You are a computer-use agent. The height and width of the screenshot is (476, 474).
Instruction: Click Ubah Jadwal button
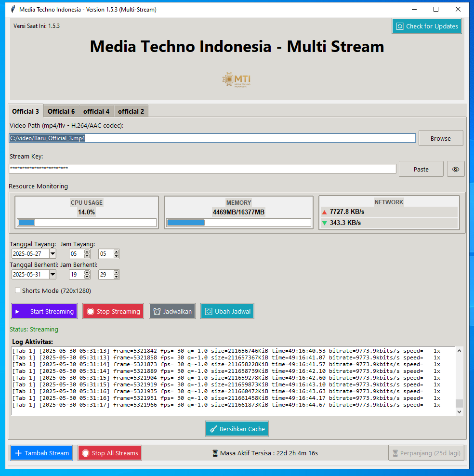click(227, 311)
